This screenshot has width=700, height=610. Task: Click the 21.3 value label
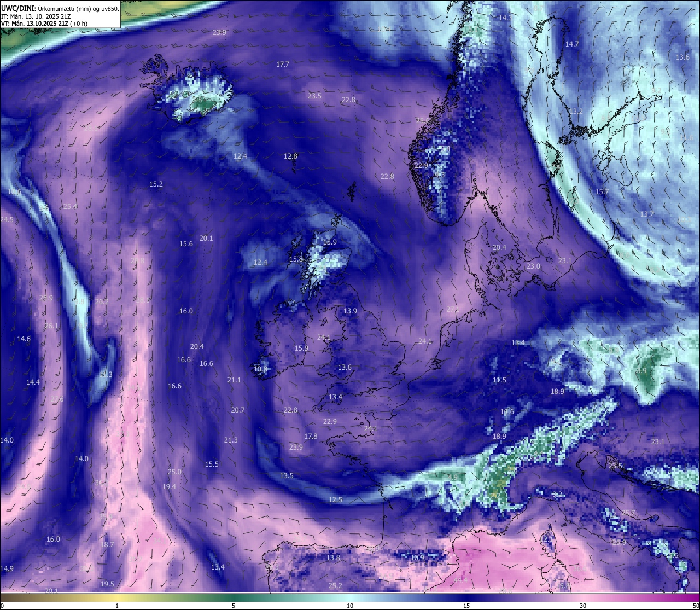click(x=231, y=440)
